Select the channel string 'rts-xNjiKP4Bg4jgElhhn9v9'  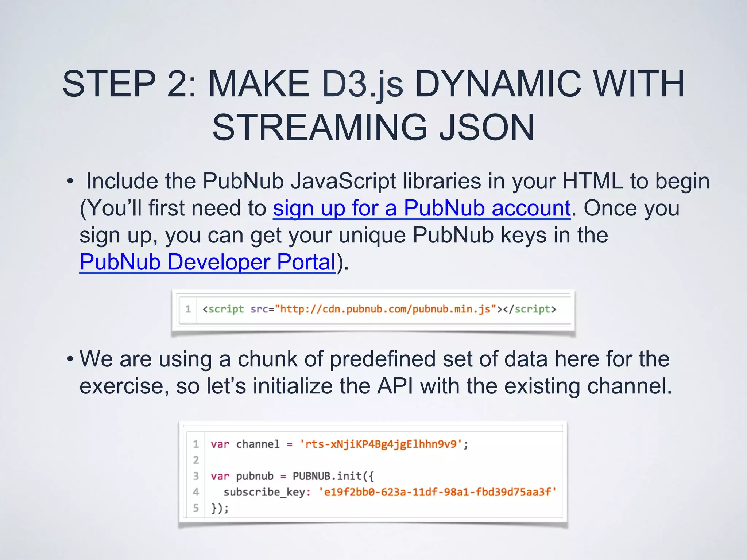tap(381, 444)
